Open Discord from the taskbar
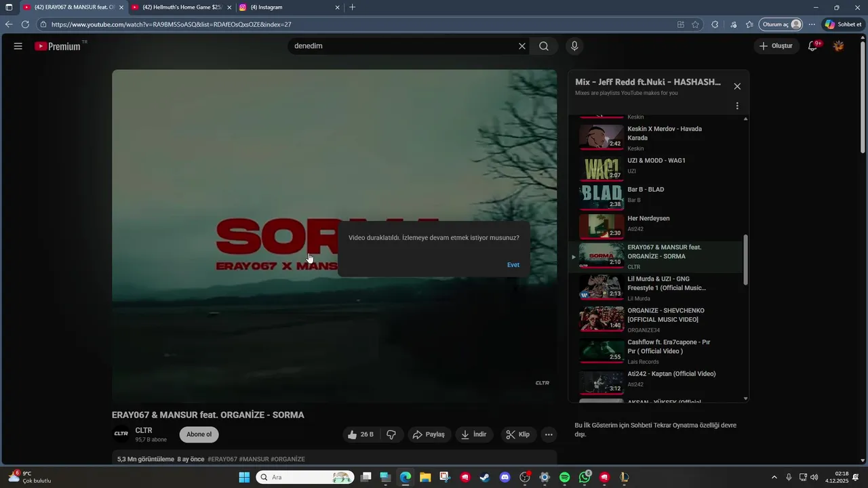The width and height of the screenshot is (868, 488). coord(505,477)
